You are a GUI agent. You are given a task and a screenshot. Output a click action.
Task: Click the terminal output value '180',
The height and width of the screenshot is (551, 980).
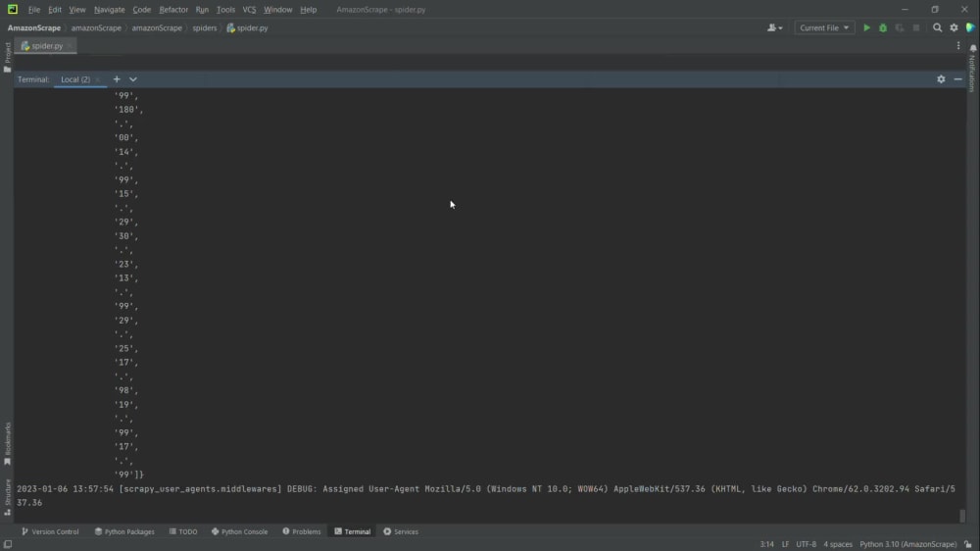pyautogui.click(x=128, y=110)
